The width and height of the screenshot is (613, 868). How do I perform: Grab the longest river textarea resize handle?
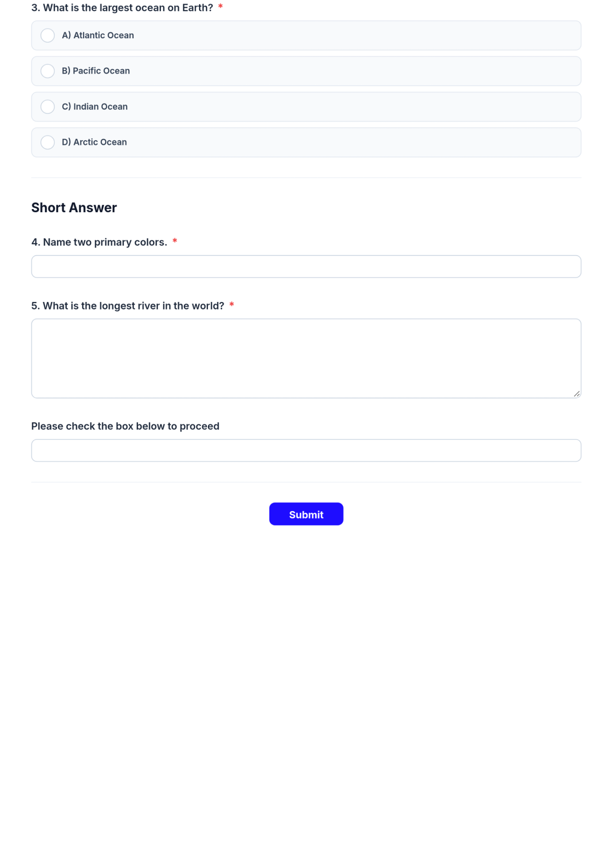click(x=577, y=394)
